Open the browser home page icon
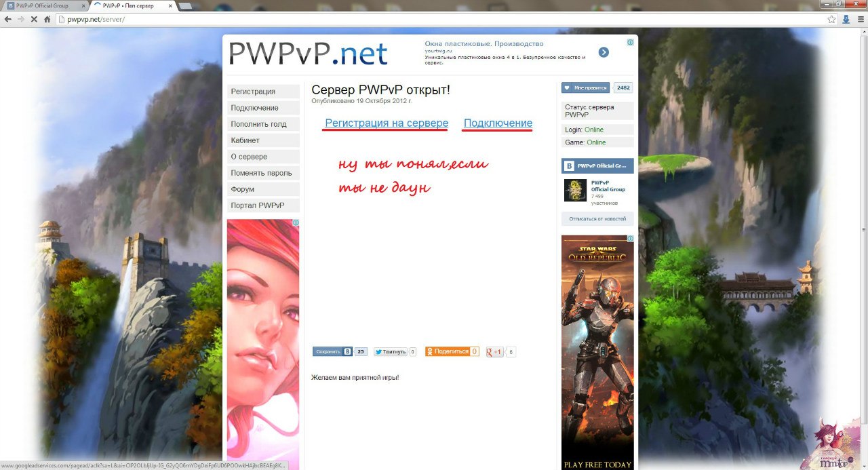 point(47,20)
